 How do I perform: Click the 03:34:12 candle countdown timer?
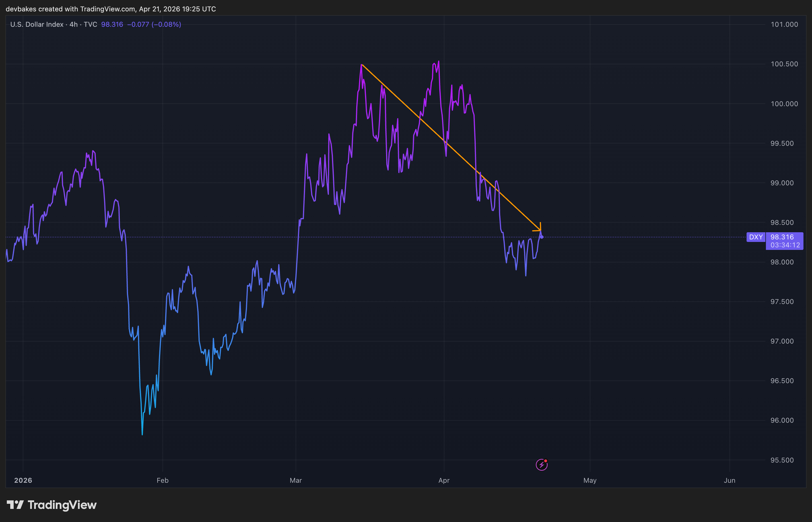coord(785,245)
